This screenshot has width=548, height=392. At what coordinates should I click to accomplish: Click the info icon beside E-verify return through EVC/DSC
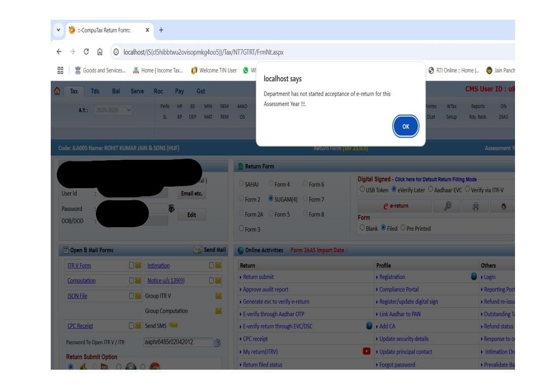point(369,326)
